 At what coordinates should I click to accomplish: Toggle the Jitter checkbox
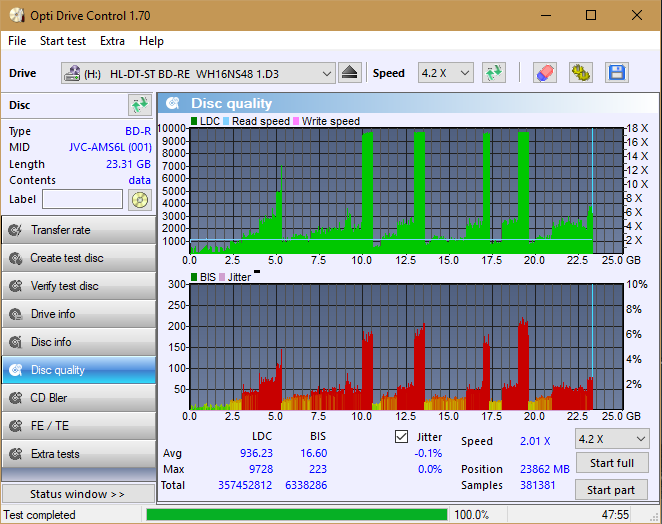pos(402,437)
